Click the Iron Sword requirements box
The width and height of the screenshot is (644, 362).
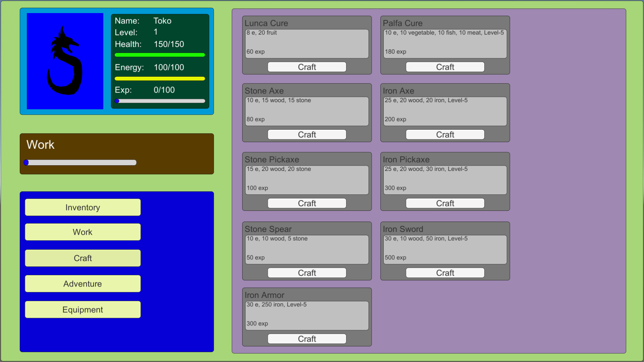coord(445,249)
